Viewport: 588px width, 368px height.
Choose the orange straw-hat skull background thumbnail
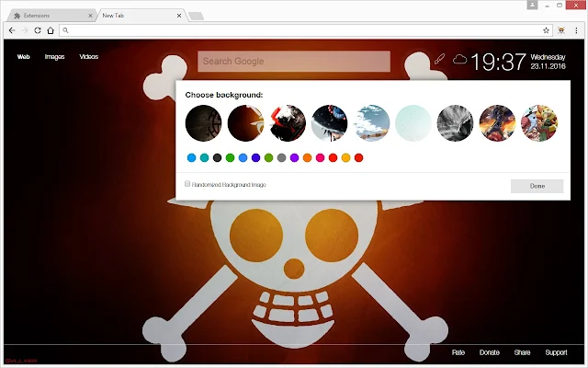click(x=245, y=123)
